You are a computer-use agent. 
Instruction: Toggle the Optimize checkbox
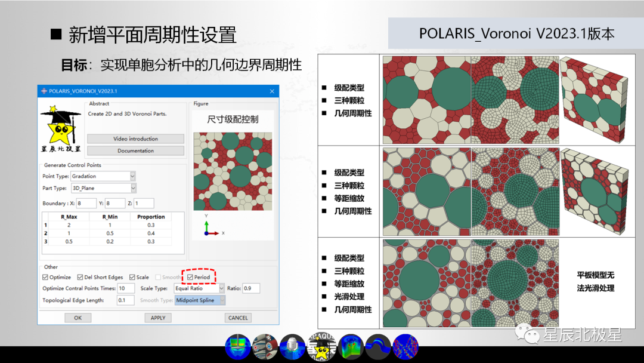pos(45,277)
